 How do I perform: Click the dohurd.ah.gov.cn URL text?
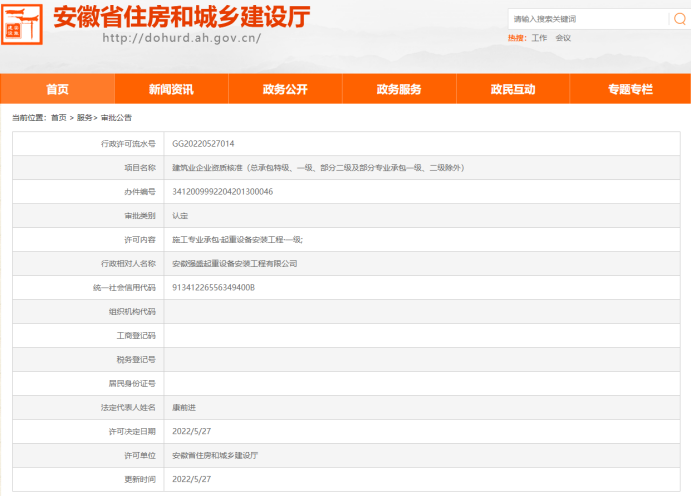pos(181,38)
